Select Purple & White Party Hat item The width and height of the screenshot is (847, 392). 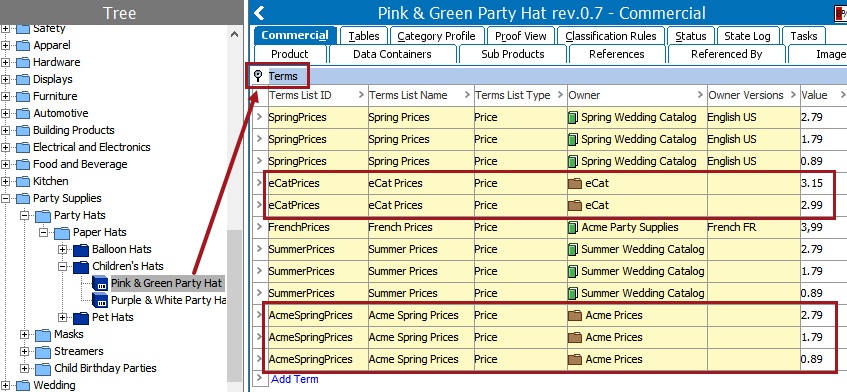[168, 300]
